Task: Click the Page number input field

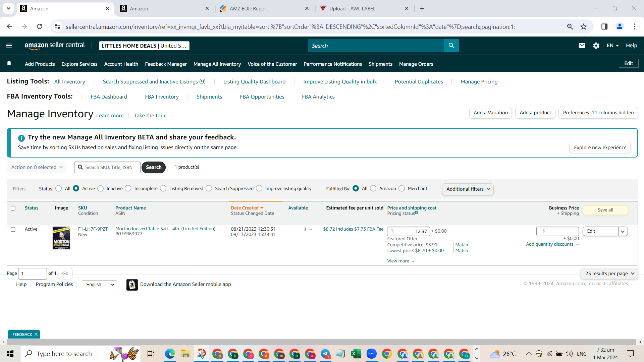Action: click(x=33, y=274)
